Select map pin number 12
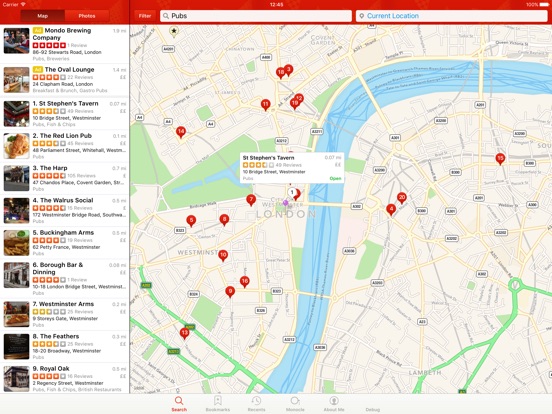This screenshot has width=552, height=414. (300, 98)
